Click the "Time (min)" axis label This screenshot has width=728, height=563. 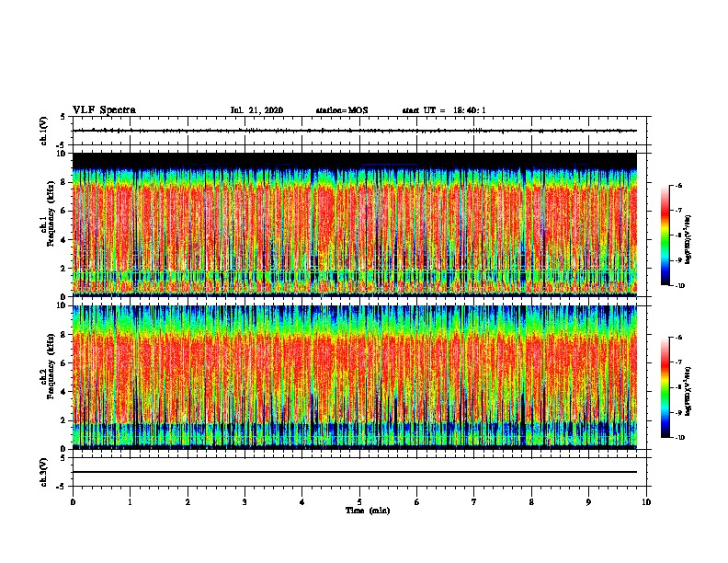point(368,511)
